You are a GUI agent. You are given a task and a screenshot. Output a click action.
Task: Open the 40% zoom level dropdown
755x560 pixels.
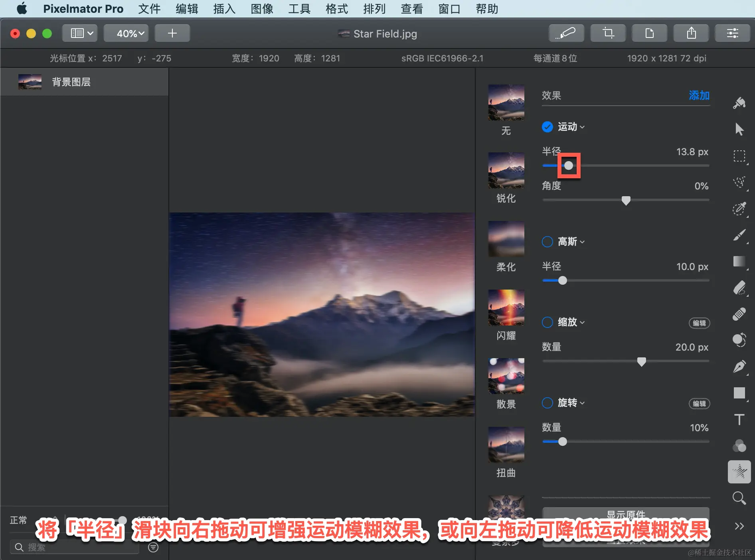pyautogui.click(x=126, y=33)
